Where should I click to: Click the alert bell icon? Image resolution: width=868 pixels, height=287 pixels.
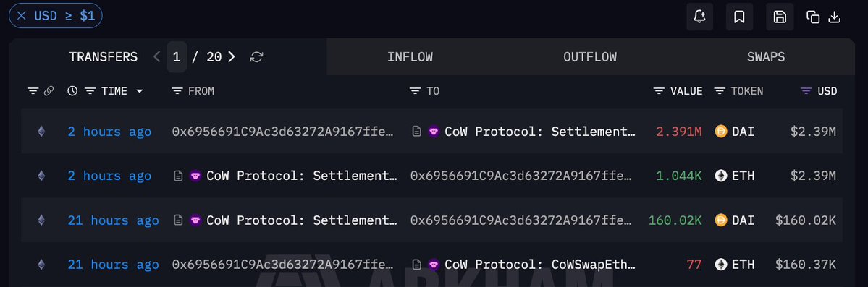point(699,17)
